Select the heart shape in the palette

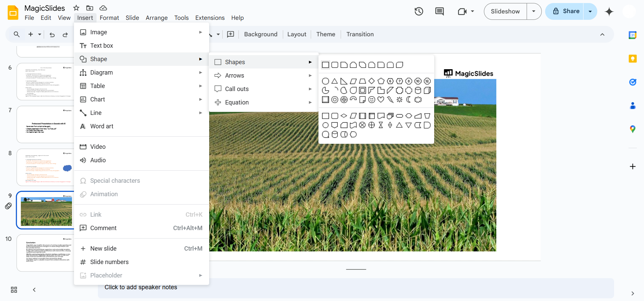click(x=381, y=99)
